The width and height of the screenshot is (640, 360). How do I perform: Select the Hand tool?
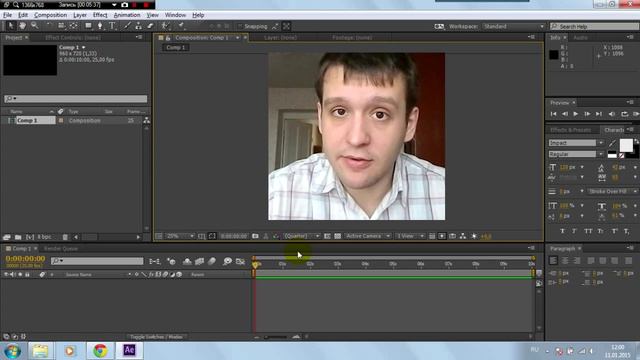[22, 26]
